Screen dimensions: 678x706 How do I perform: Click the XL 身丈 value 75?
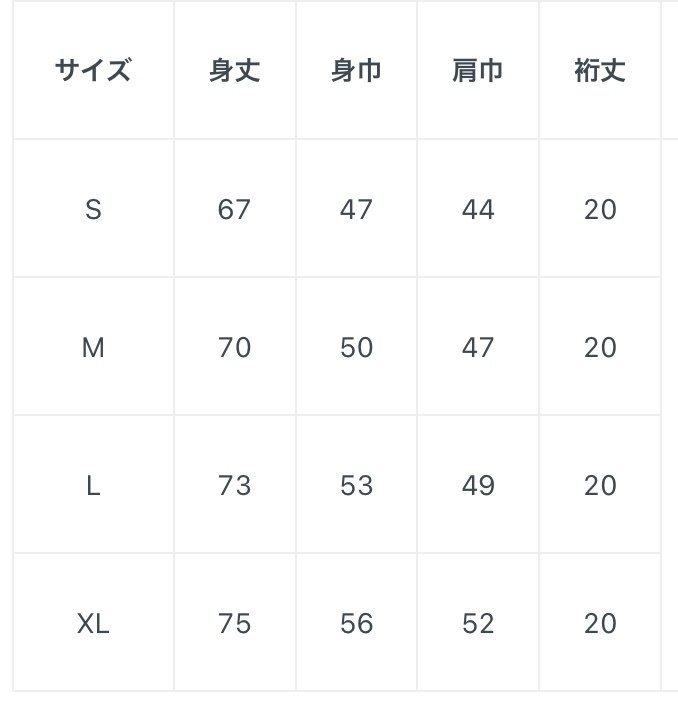[x=234, y=623]
